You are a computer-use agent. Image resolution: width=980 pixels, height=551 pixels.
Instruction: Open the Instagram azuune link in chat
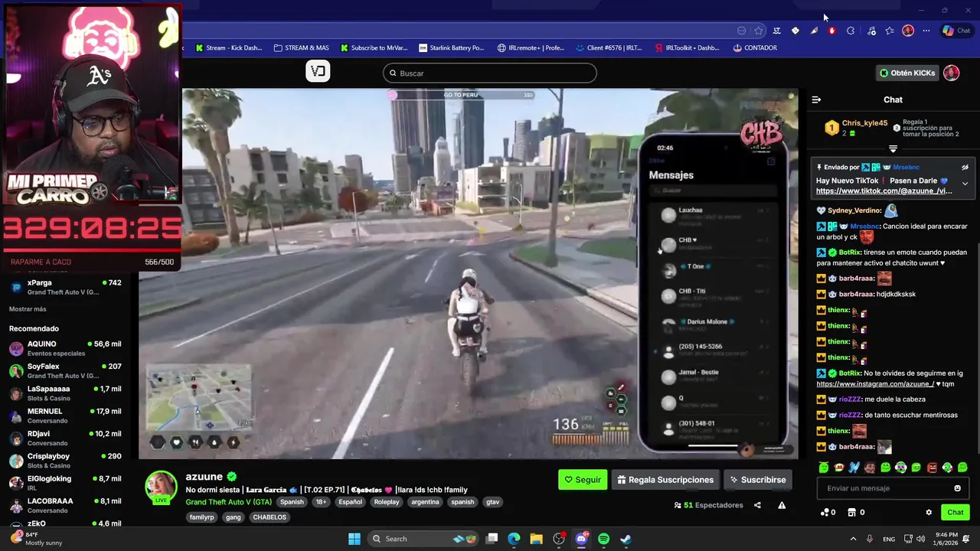[x=876, y=384]
